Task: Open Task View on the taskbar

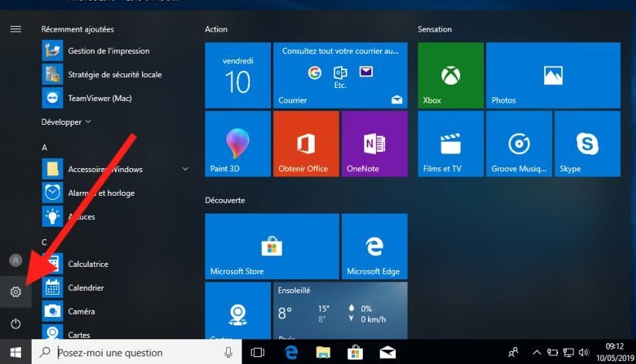Action: [x=258, y=352]
